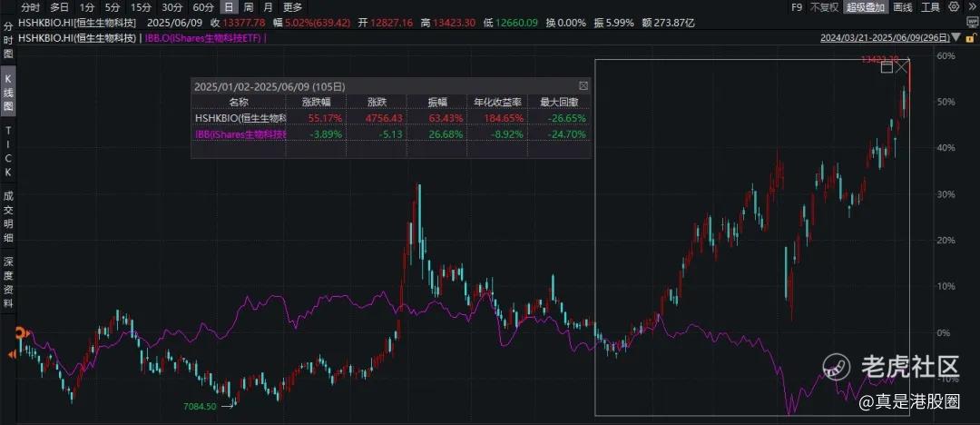
Task: Click the IBB.O(iShares生物科技ETF) legend label
Action: 204,38
